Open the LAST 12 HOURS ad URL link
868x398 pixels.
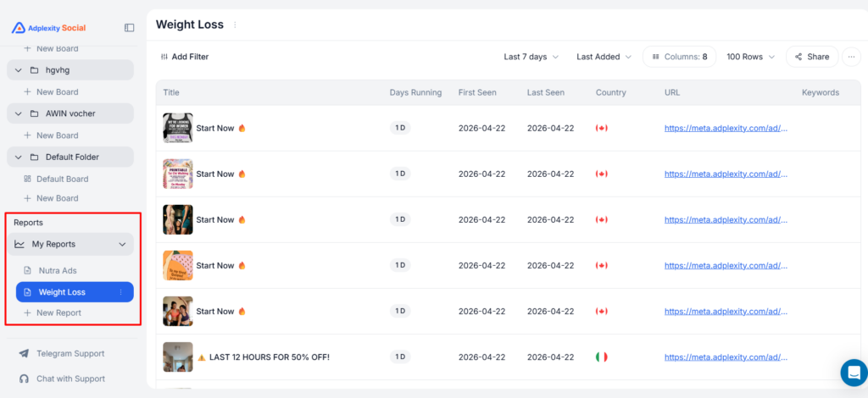[726, 357]
